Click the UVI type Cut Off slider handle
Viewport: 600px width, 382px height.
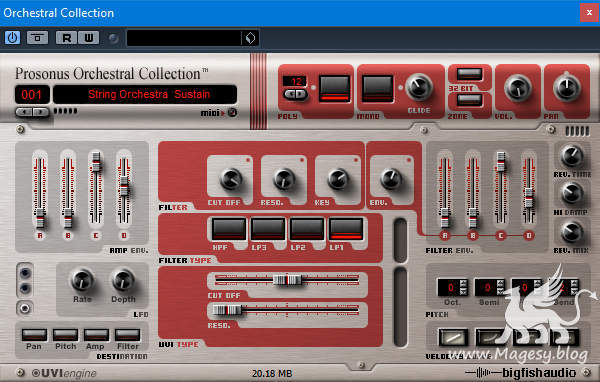click(287, 280)
